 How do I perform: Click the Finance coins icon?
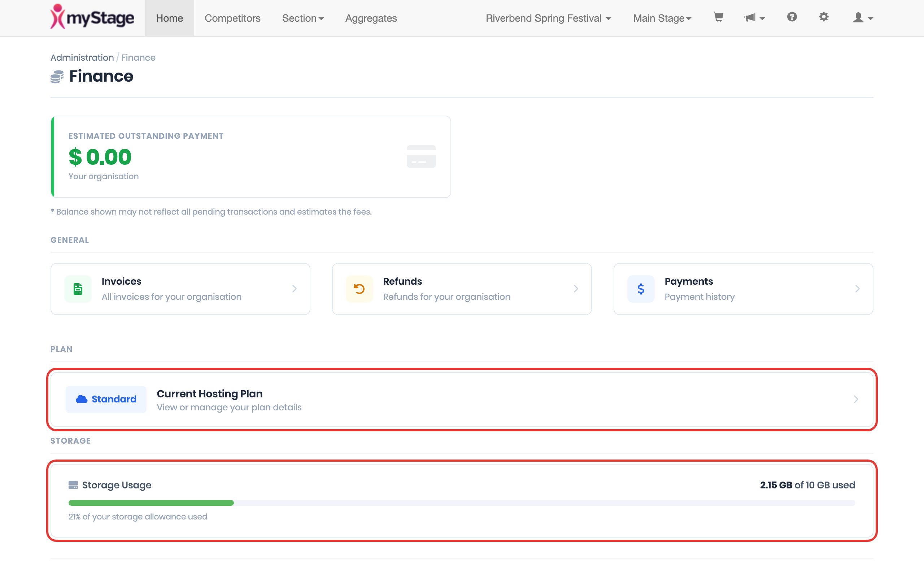pyautogui.click(x=57, y=77)
